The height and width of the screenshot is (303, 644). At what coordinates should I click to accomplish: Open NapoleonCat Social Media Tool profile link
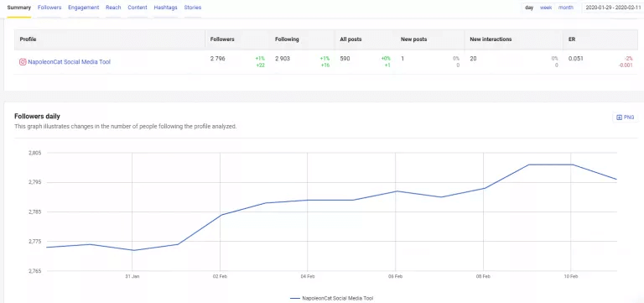69,62
